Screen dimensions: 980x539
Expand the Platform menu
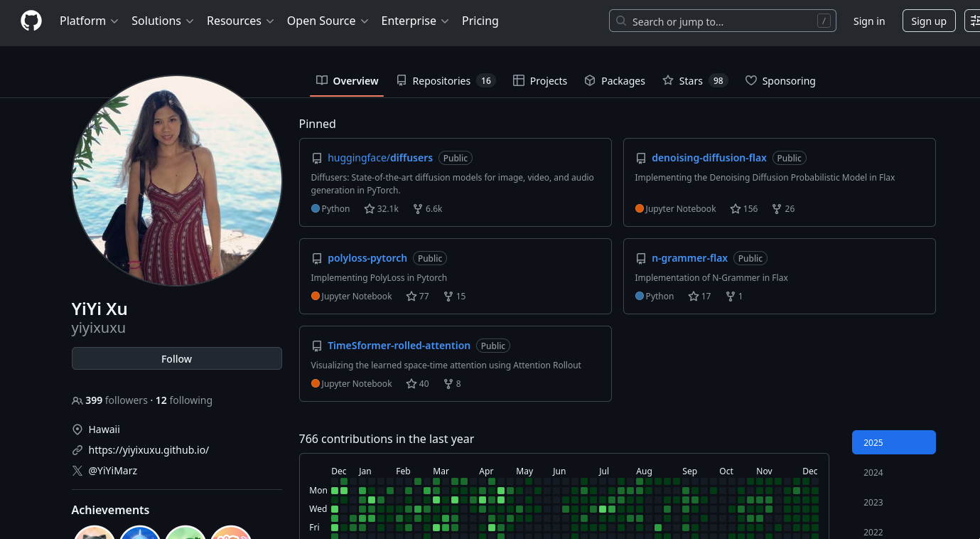point(89,21)
